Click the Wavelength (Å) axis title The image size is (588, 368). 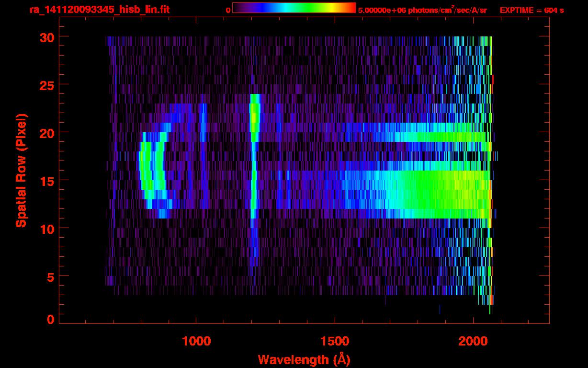click(x=304, y=359)
